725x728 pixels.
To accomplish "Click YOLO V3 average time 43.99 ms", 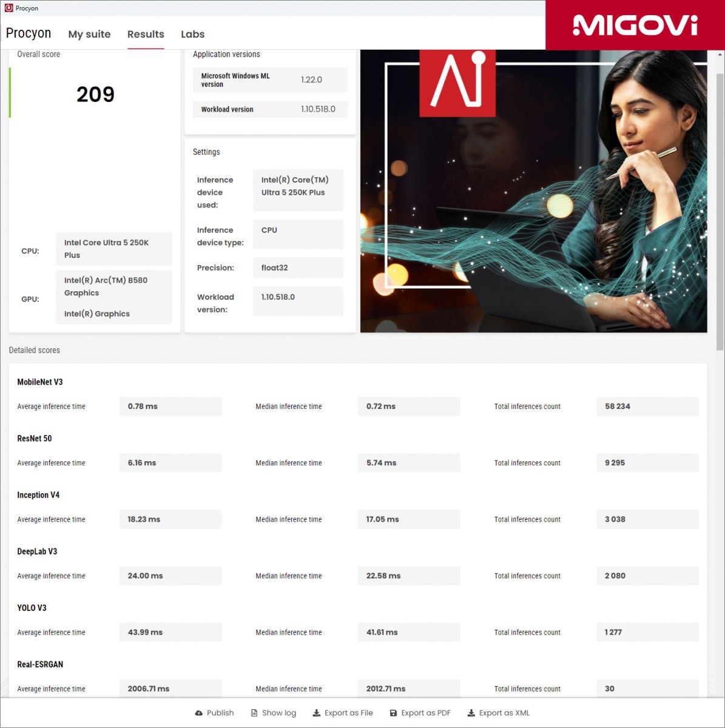I will click(170, 632).
